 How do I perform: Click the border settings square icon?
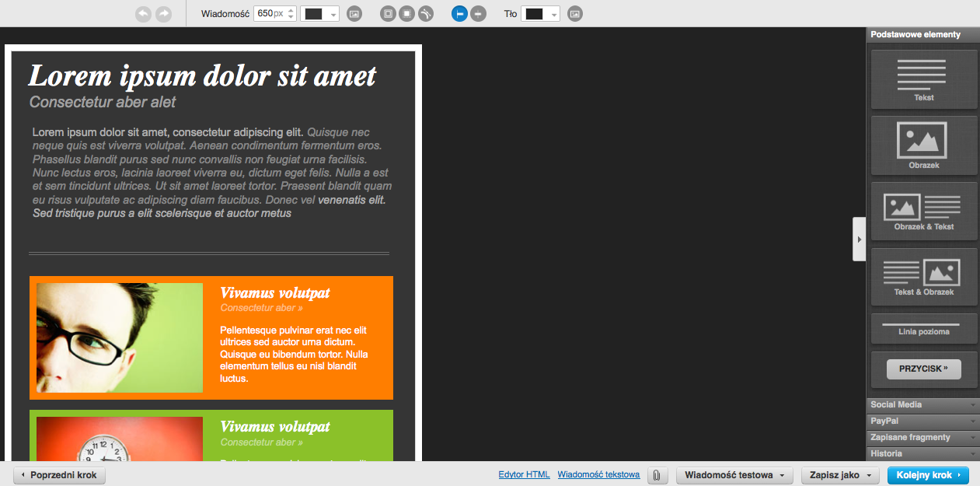(x=388, y=14)
